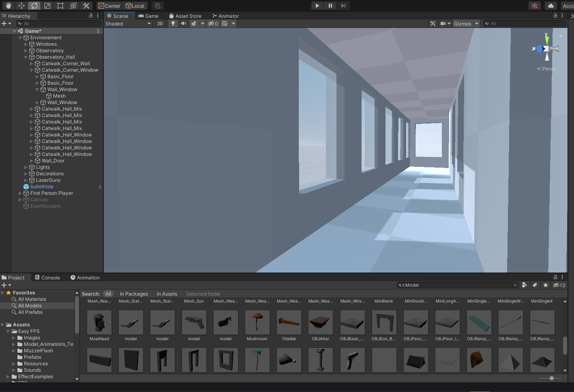The width and height of the screenshot is (574, 392).
Task: Mute scene audio
Action: [183, 23]
